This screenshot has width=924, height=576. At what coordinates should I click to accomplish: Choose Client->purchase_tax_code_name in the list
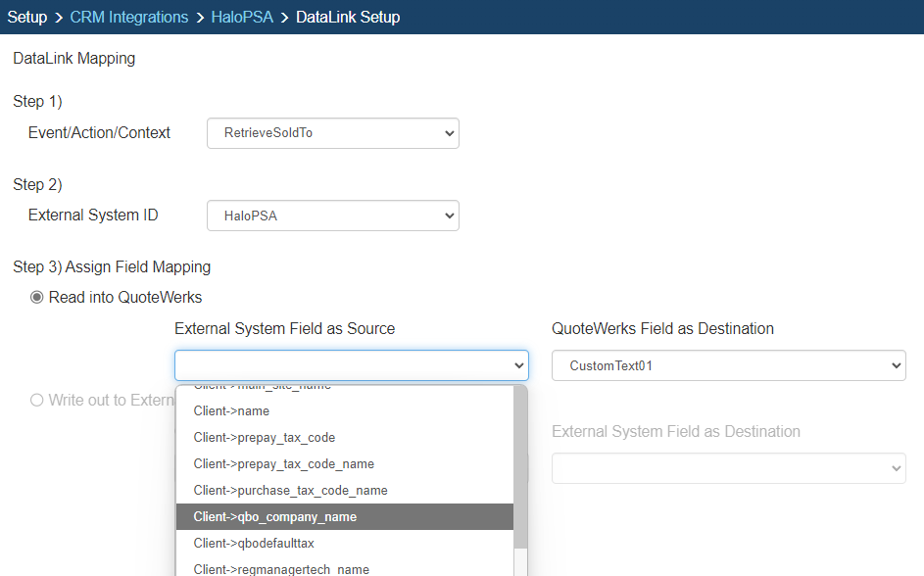[x=290, y=491]
